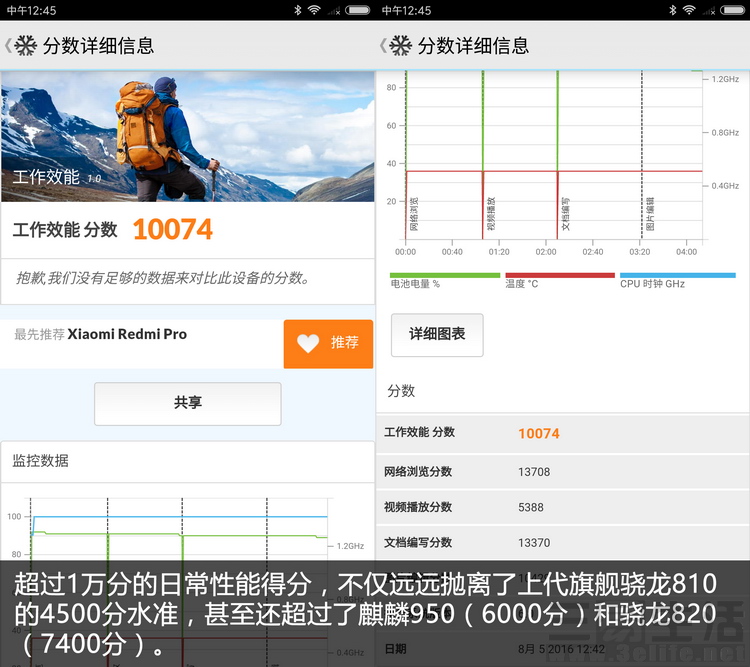This screenshot has height=667, width=750.
Task: Tap the Bluetooth icon in right status bar
Action: [673, 10]
